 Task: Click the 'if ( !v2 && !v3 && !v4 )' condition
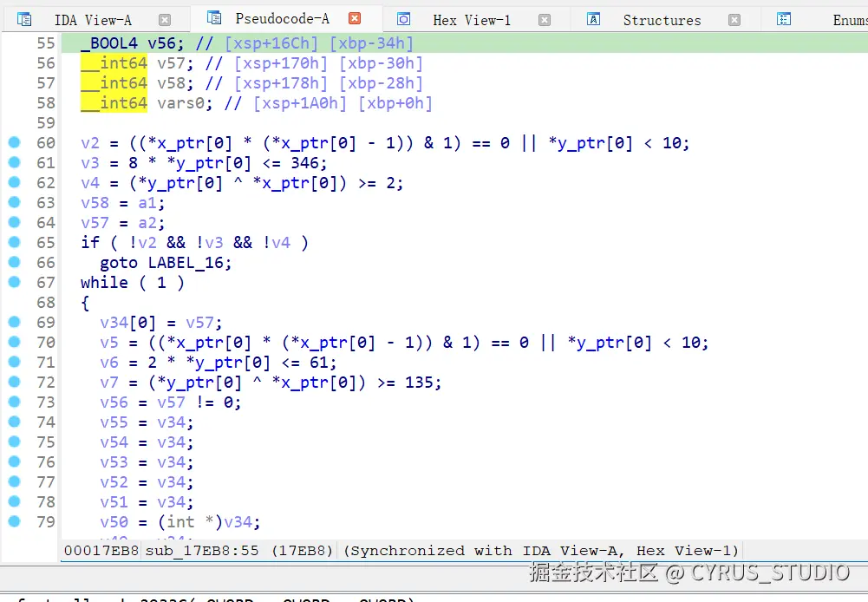[194, 243]
